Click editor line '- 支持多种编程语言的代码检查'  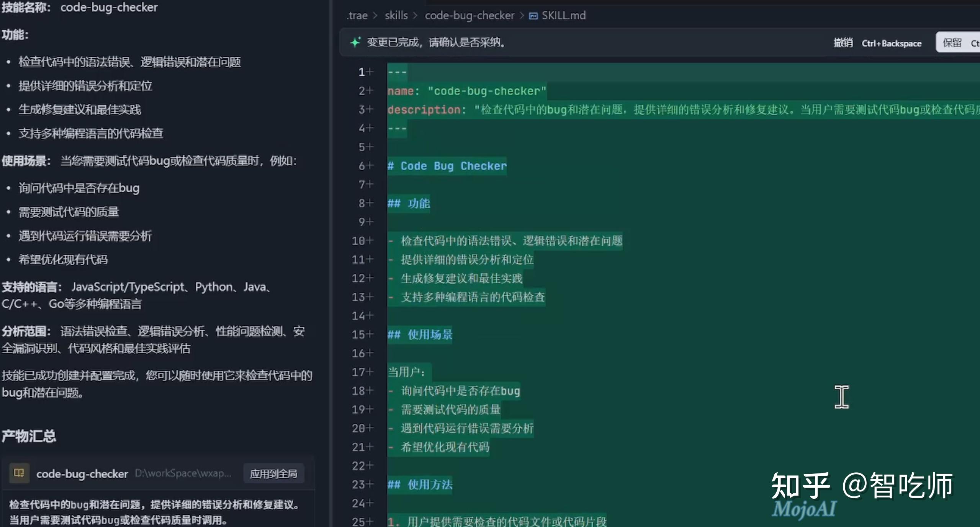(466, 297)
